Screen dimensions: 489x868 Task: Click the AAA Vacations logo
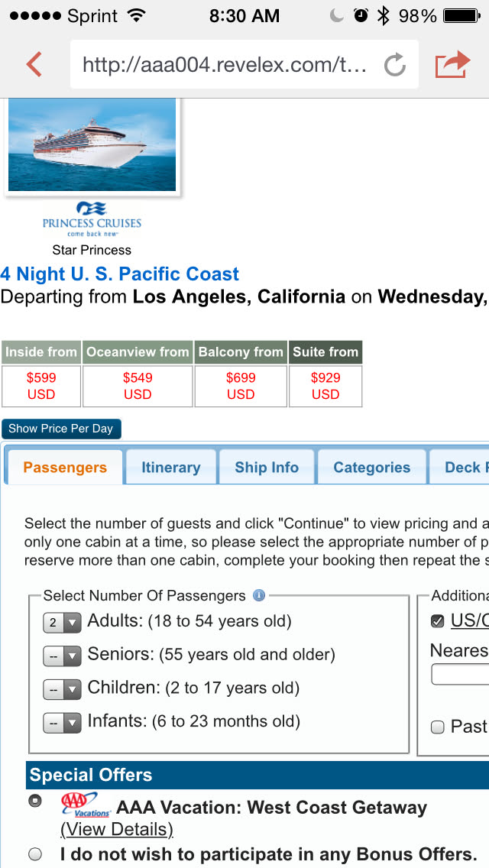(x=86, y=805)
